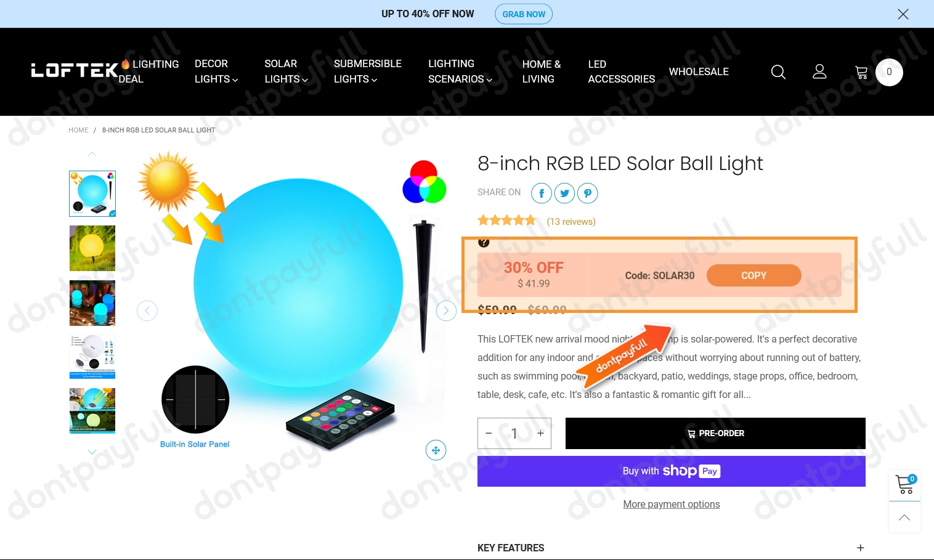The image size is (934, 560).
Task: Open the search magnifier icon
Action: pos(778,72)
